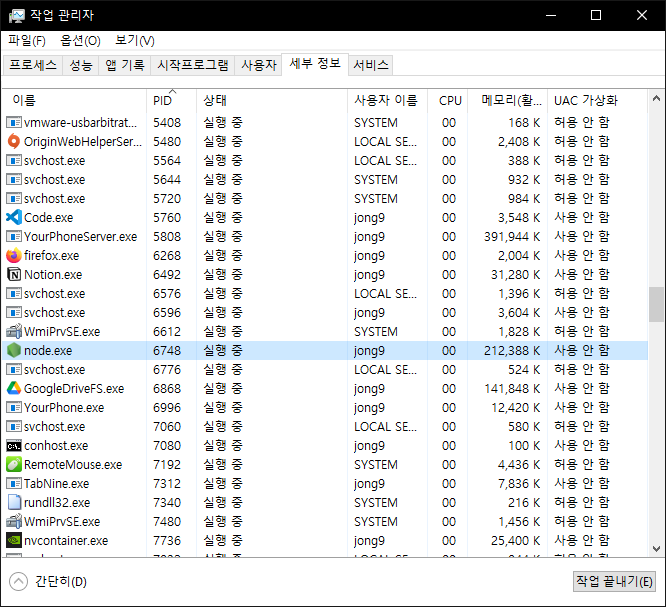Click the firefox.exe browser icon
This screenshot has width=666, height=607.
(14, 256)
